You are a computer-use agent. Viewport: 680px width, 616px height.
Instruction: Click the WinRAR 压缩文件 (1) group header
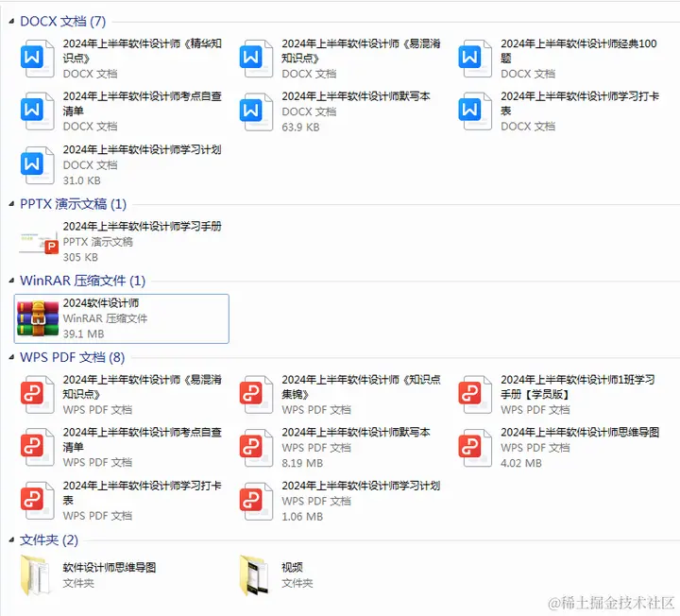[82, 281]
